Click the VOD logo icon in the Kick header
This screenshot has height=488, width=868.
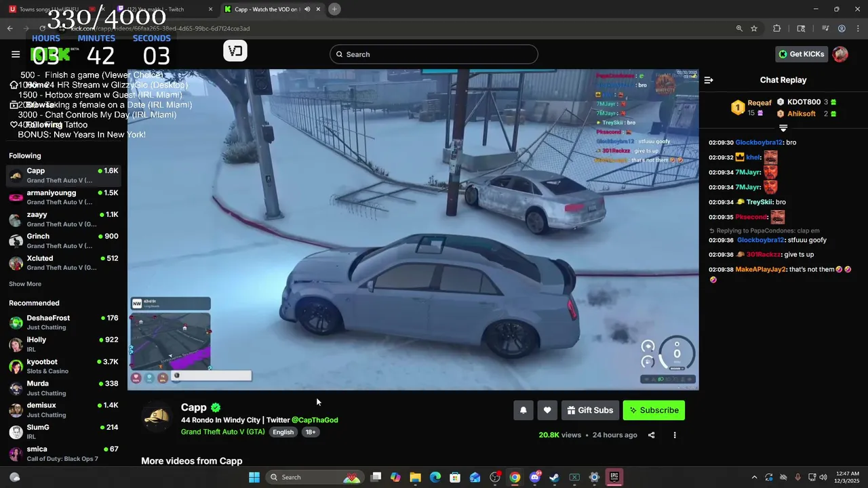pyautogui.click(x=235, y=51)
